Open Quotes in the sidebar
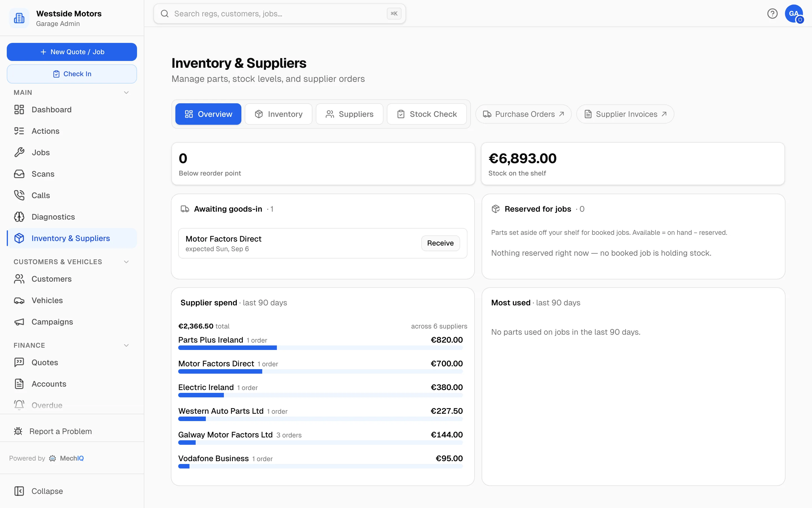The height and width of the screenshot is (508, 812). 72,362
